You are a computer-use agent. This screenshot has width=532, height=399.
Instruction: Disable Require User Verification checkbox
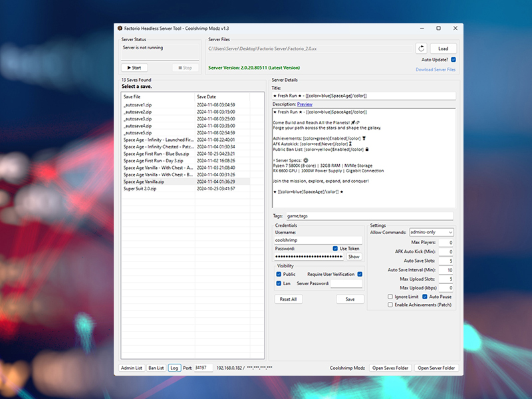click(360, 274)
